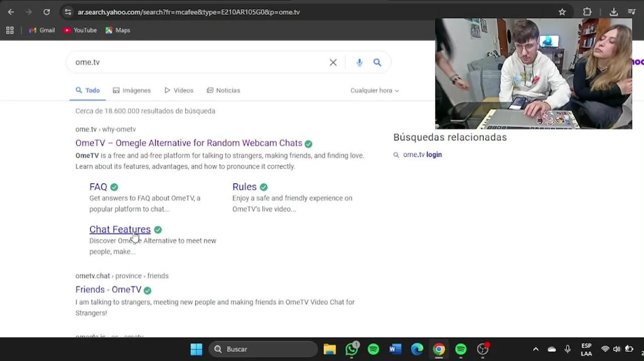644x361 pixels.
Task: Open the app icon left of the tray chevron
Action: (x=482, y=349)
